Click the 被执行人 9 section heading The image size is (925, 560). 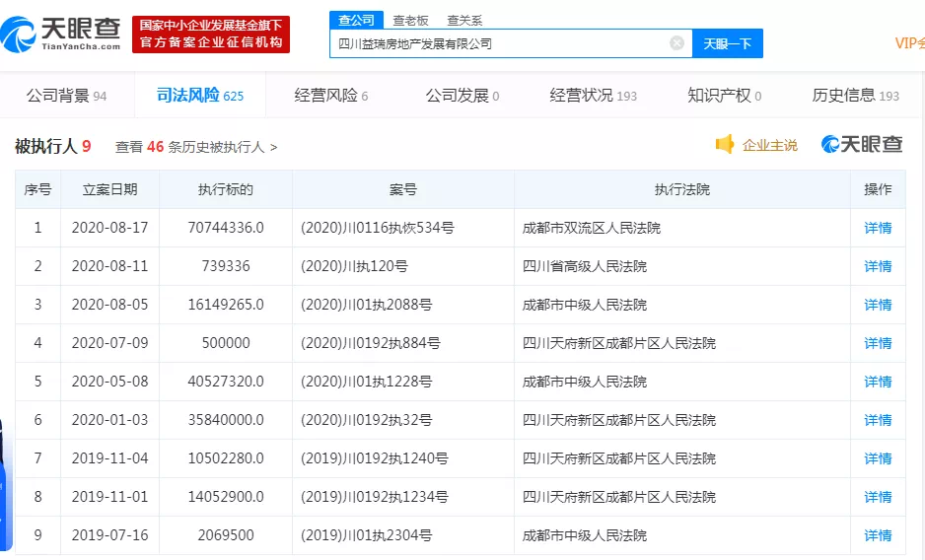click(53, 146)
